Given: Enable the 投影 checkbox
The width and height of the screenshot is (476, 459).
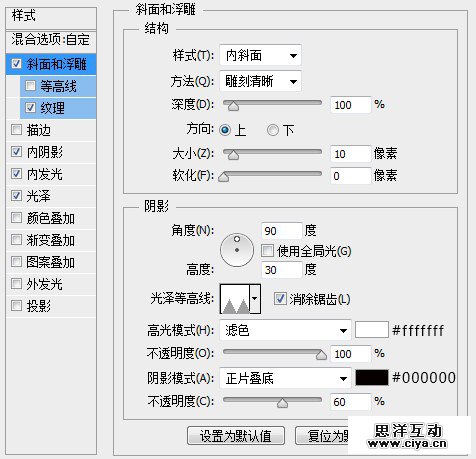Looking at the screenshot, I should pyautogui.click(x=16, y=306).
